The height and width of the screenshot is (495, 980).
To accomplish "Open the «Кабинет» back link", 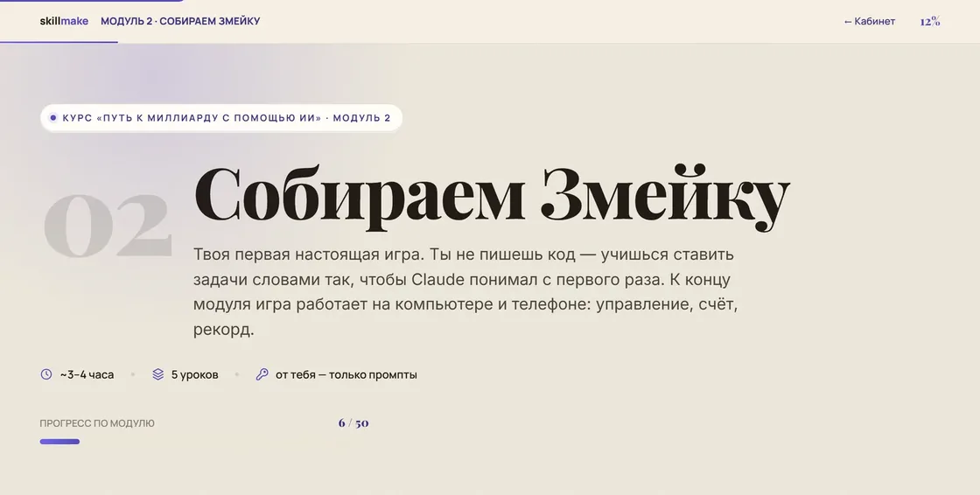I will 870,21.
